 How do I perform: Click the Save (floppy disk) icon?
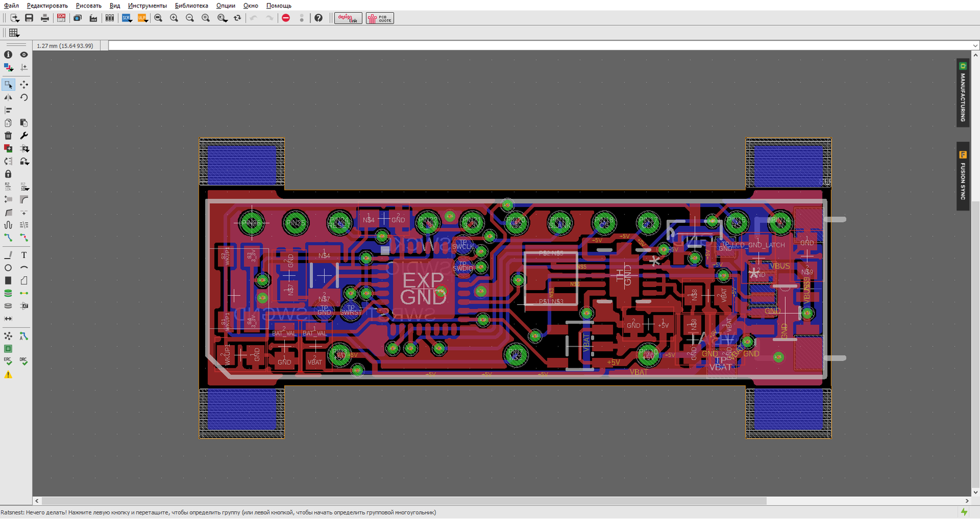29,18
